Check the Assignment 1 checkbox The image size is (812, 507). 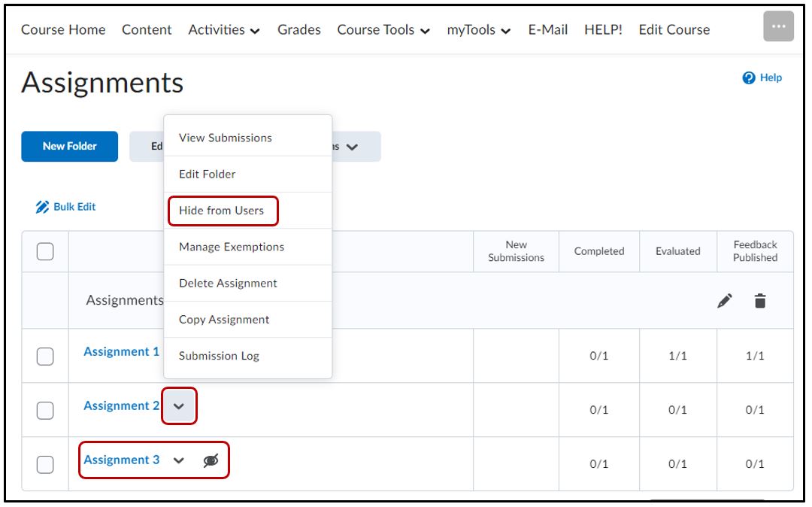45,356
